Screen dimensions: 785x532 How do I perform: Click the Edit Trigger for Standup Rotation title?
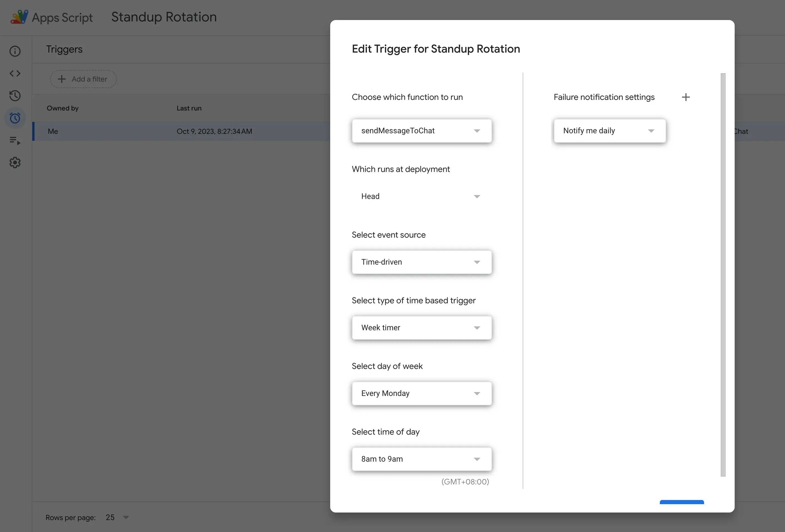coord(436,49)
